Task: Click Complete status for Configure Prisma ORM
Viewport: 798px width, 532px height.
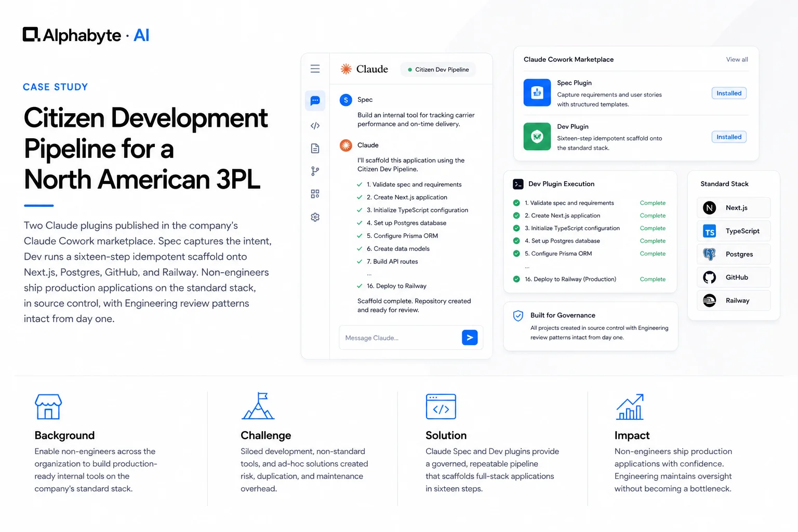Action: point(653,254)
